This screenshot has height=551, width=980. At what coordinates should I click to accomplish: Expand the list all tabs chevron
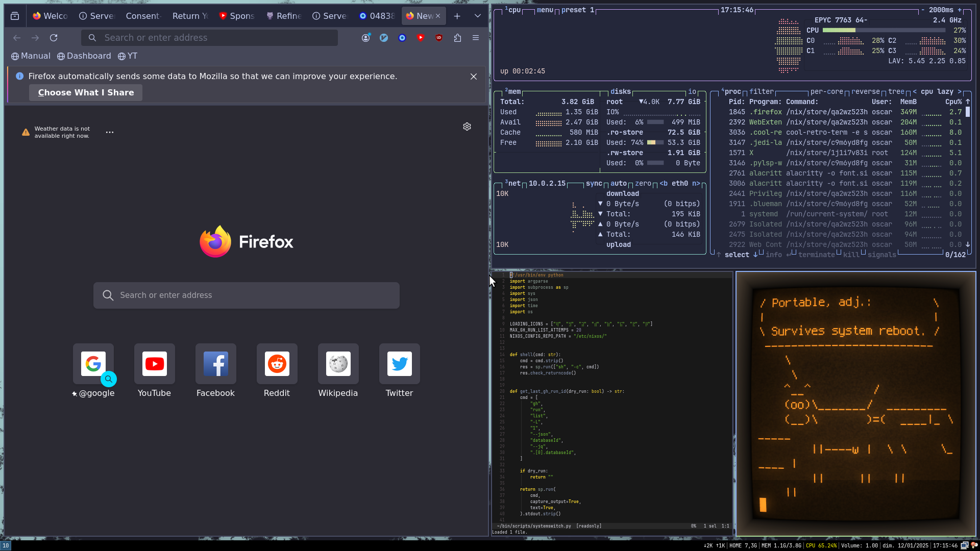point(478,16)
